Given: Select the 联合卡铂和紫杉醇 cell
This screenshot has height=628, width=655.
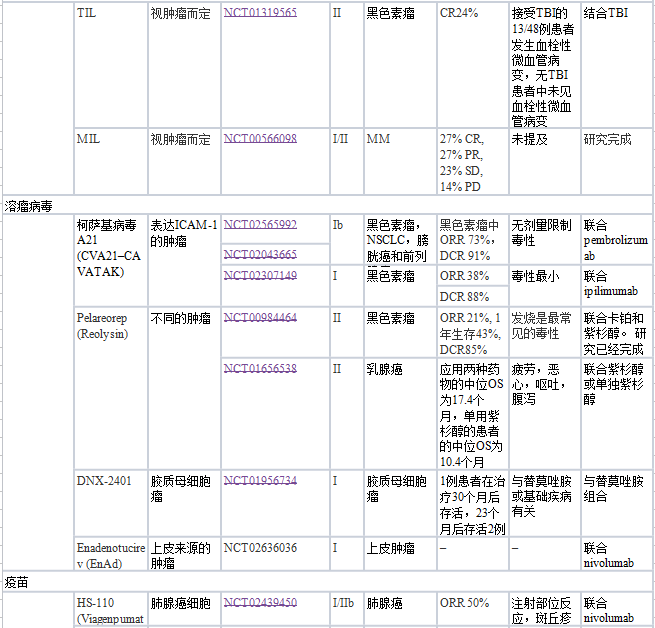Looking at the screenshot, I should tap(617, 332).
